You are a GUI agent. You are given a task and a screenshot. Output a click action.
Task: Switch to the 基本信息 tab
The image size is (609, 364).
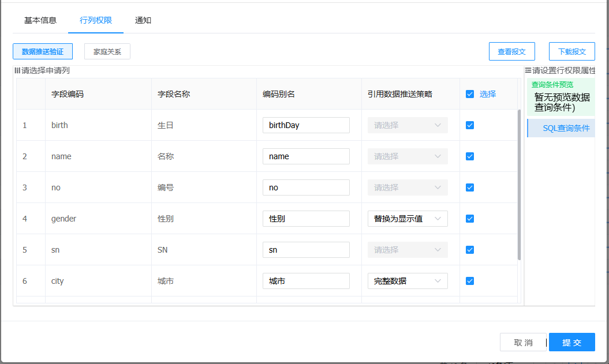[40, 20]
